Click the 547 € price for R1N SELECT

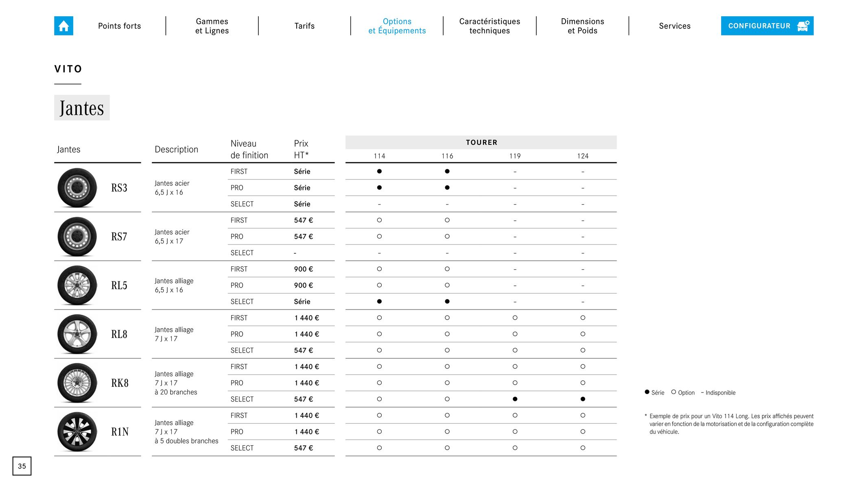pyautogui.click(x=304, y=448)
